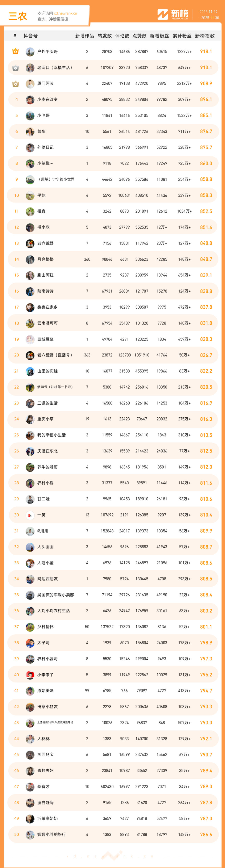The height and width of the screenshot is (868, 225).
Task: Click the 转发数 column header
Action: point(105,36)
